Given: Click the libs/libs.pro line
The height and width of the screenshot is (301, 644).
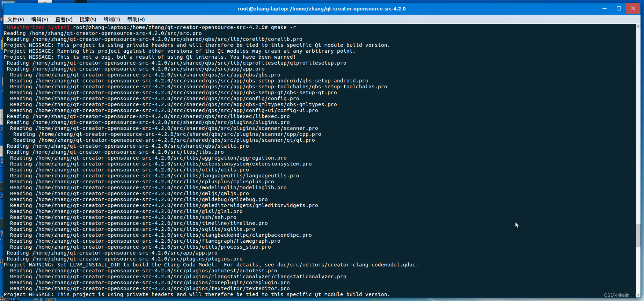Looking at the screenshot, I should (x=115, y=152).
